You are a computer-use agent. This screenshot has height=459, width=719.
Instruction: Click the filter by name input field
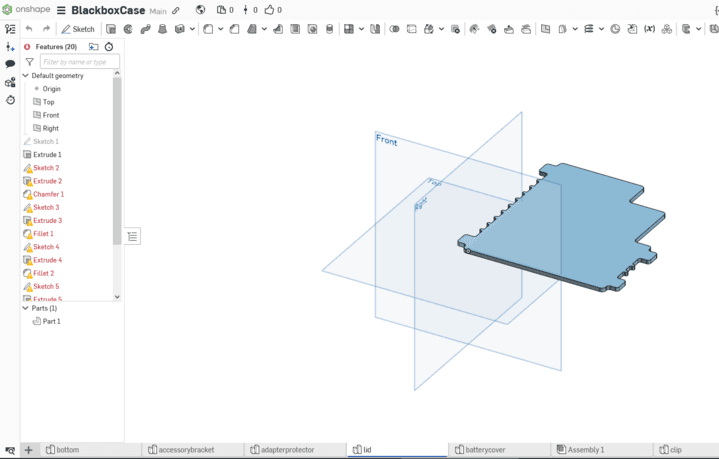coord(79,62)
